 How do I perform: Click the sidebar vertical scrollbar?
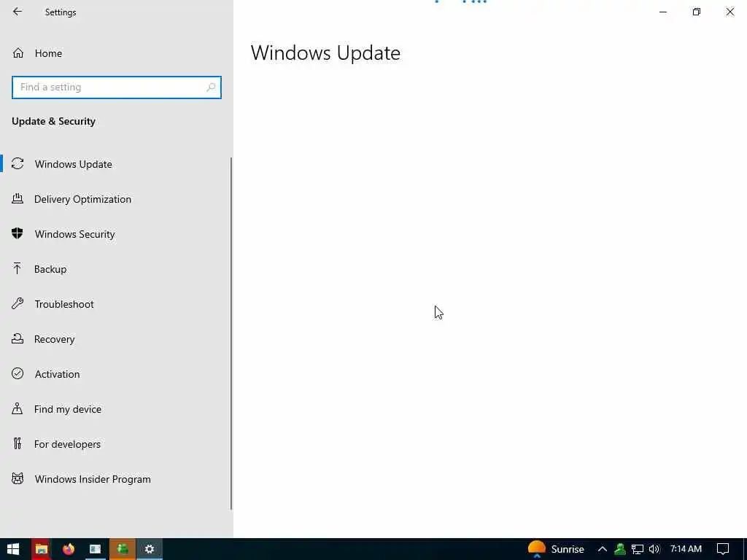[x=231, y=333]
